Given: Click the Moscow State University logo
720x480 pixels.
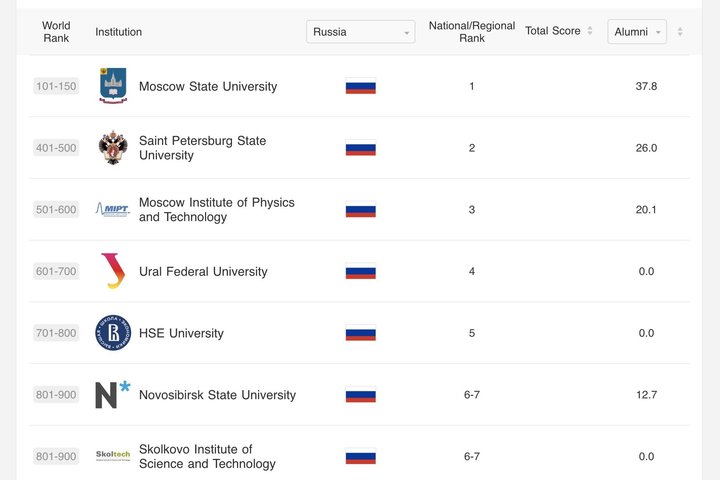Looking at the screenshot, I should (113, 86).
